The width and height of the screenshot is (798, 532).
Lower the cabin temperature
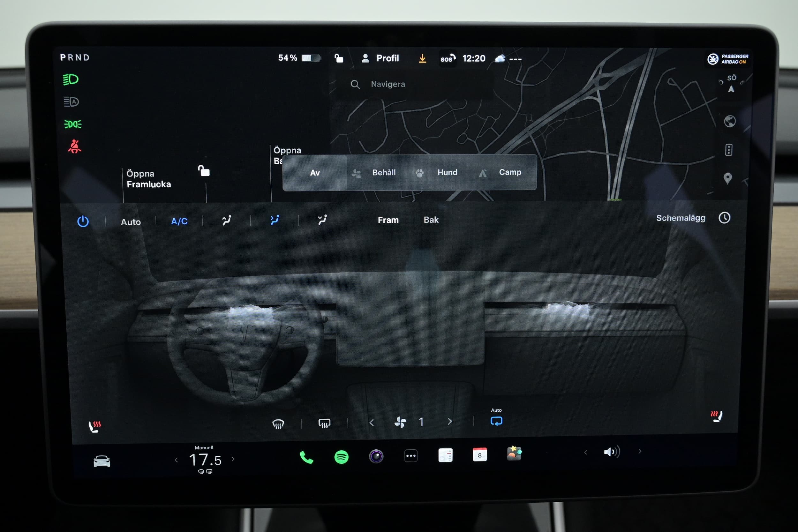coord(176,460)
